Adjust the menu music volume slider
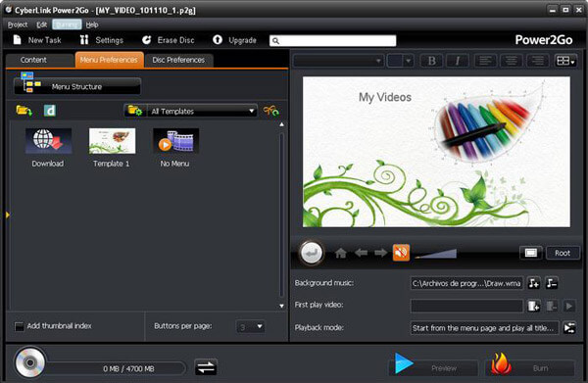Image resolution: width=588 pixels, height=383 pixels. click(436, 254)
